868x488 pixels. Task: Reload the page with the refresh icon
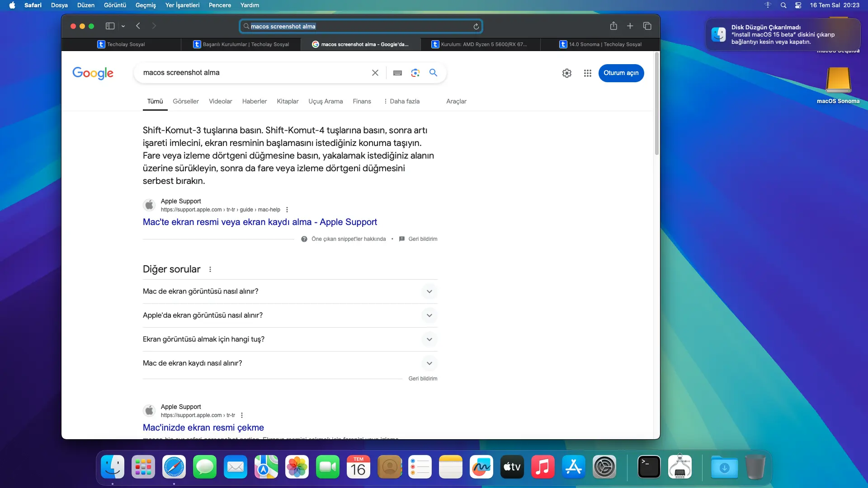click(476, 27)
